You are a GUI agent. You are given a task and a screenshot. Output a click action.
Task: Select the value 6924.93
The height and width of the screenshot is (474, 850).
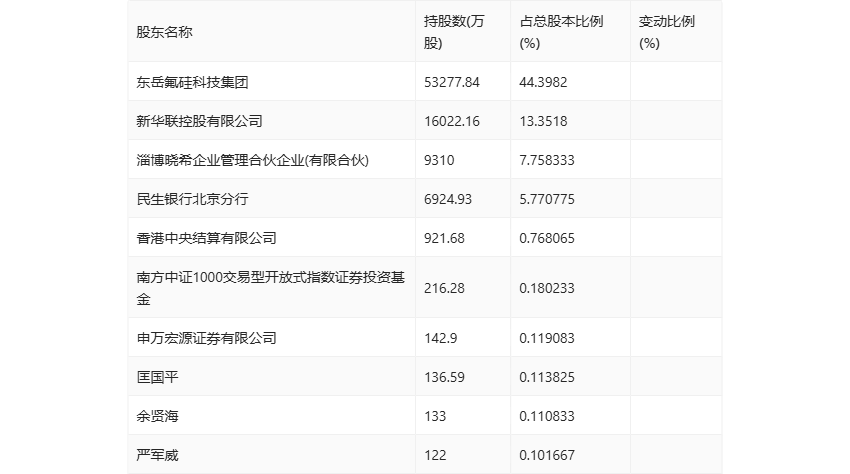[x=448, y=199]
